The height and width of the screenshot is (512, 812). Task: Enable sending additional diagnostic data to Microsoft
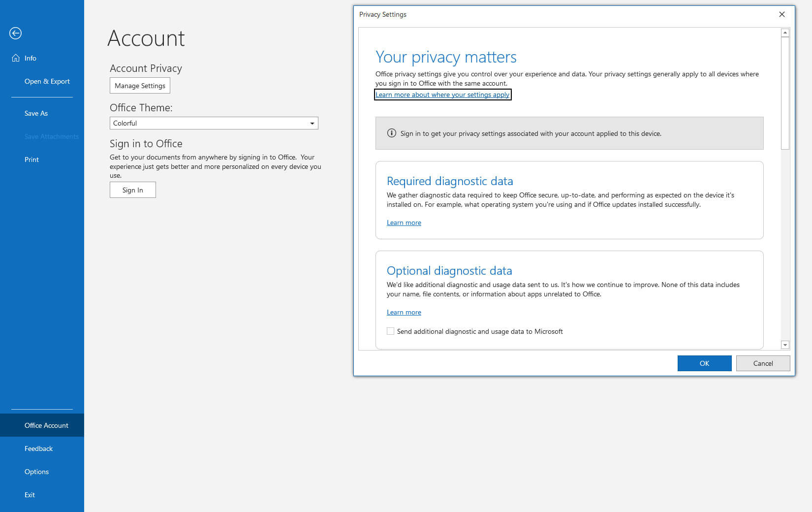(x=390, y=331)
